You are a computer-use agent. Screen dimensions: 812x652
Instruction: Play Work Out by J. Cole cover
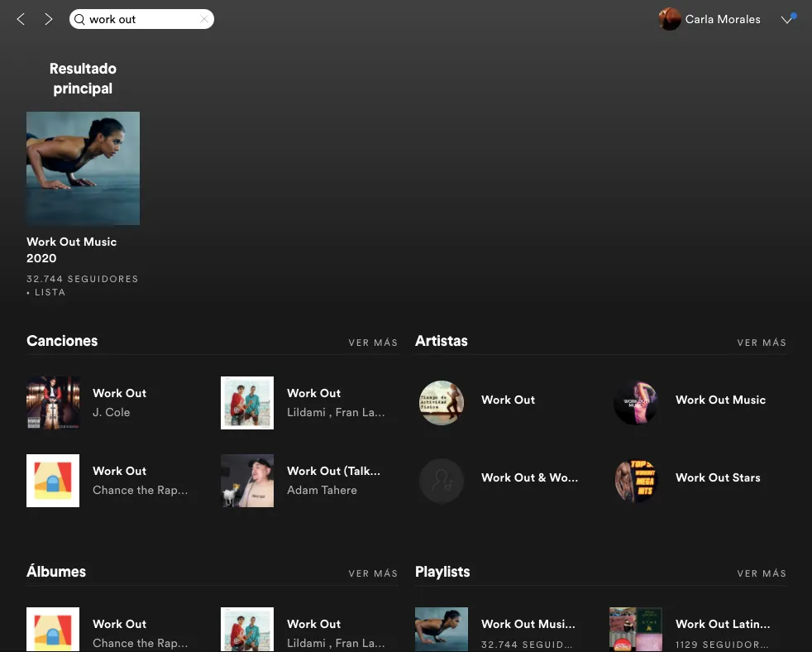coord(53,403)
